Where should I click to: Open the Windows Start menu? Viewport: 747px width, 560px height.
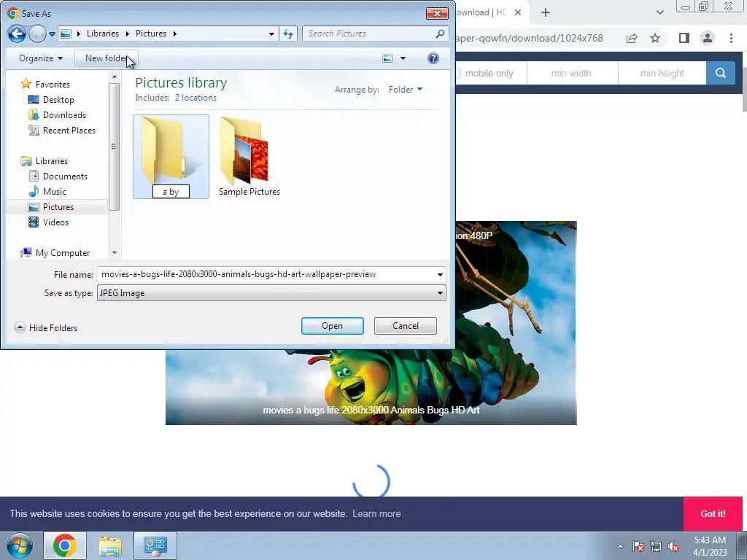pyautogui.click(x=19, y=545)
